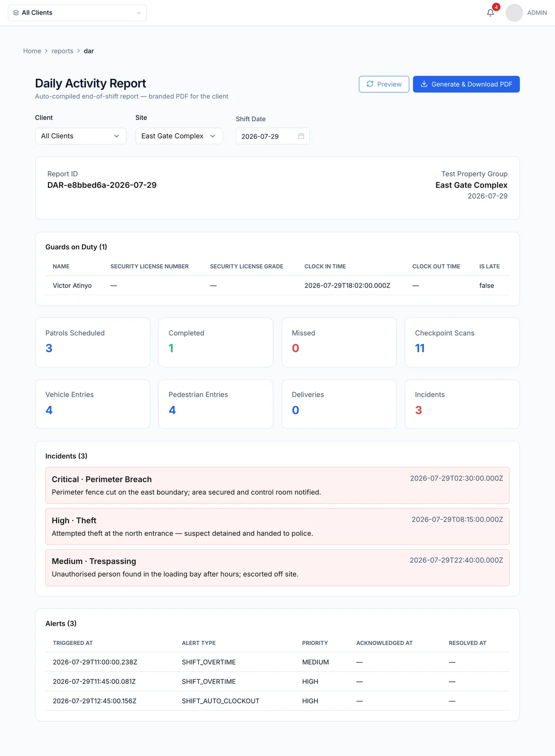This screenshot has height=756, width=555.
Task: Click incident timestamp 2026-07-29T02:30:00.000Z
Action: [x=457, y=478]
